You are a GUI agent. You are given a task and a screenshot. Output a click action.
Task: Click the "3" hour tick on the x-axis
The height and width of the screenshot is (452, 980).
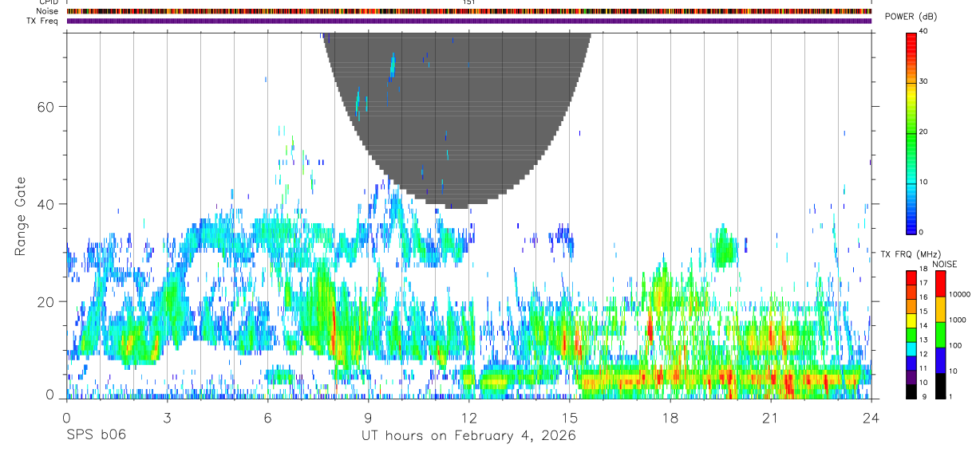coord(167,417)
